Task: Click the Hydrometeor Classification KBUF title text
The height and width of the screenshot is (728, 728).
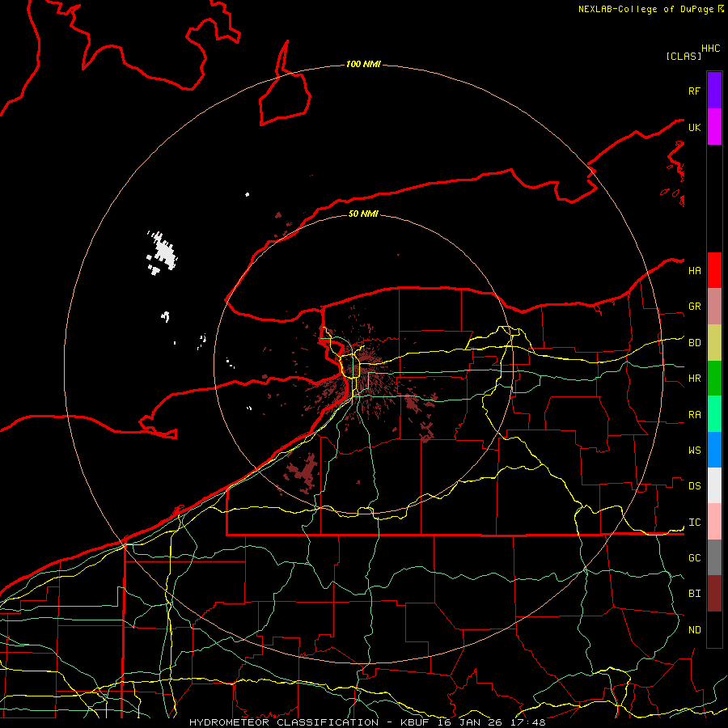Action: click(367, 722)
